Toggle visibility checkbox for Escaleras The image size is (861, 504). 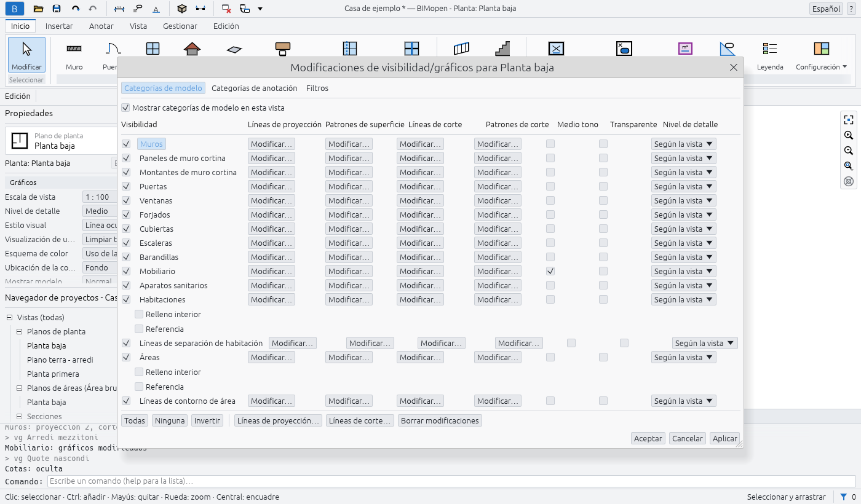(126, 243)
